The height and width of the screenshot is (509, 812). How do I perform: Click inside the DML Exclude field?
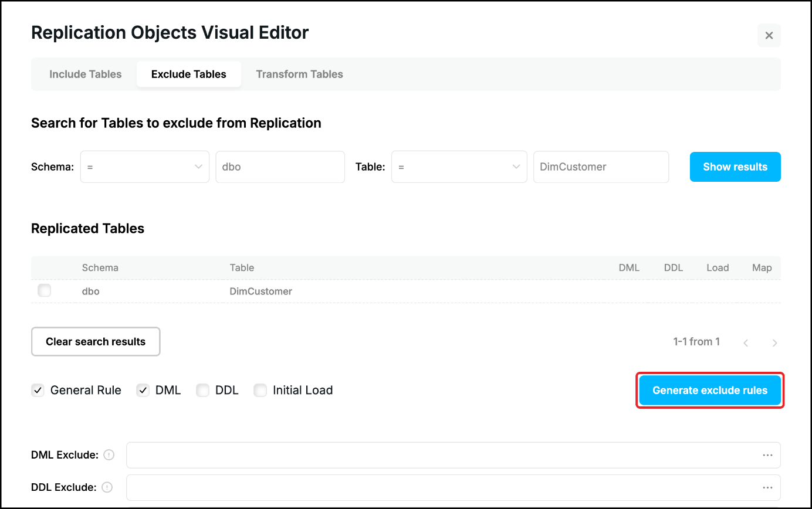453,455
